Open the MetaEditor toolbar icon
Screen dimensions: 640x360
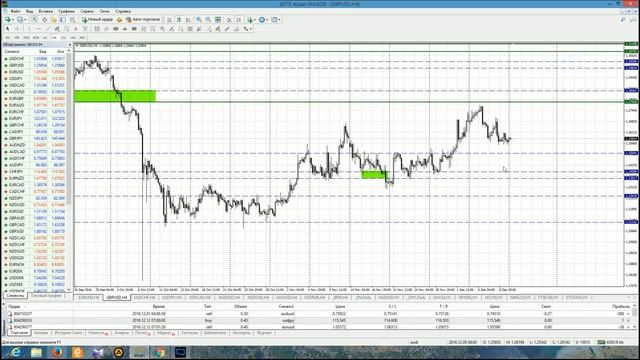point(119,20)
